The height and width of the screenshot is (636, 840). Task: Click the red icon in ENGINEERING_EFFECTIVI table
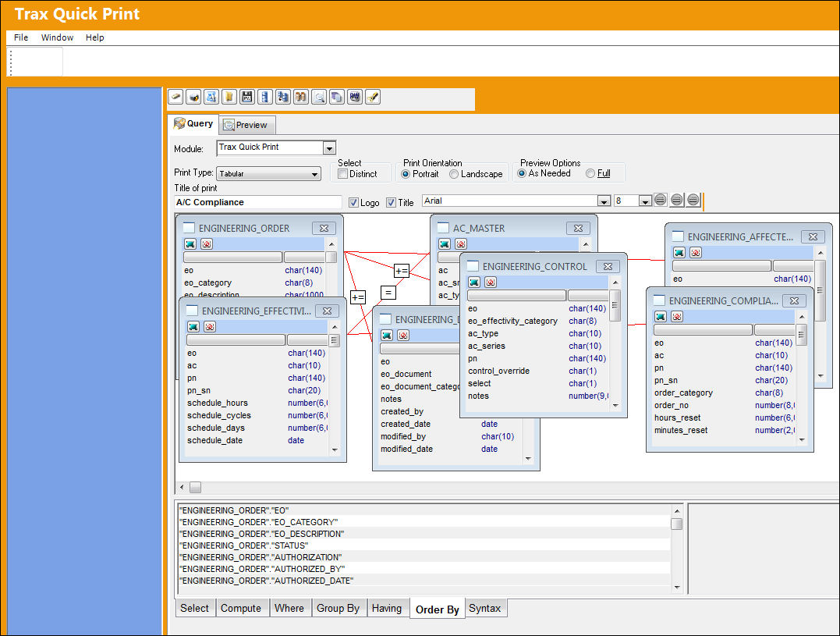[x=210, y=326]
